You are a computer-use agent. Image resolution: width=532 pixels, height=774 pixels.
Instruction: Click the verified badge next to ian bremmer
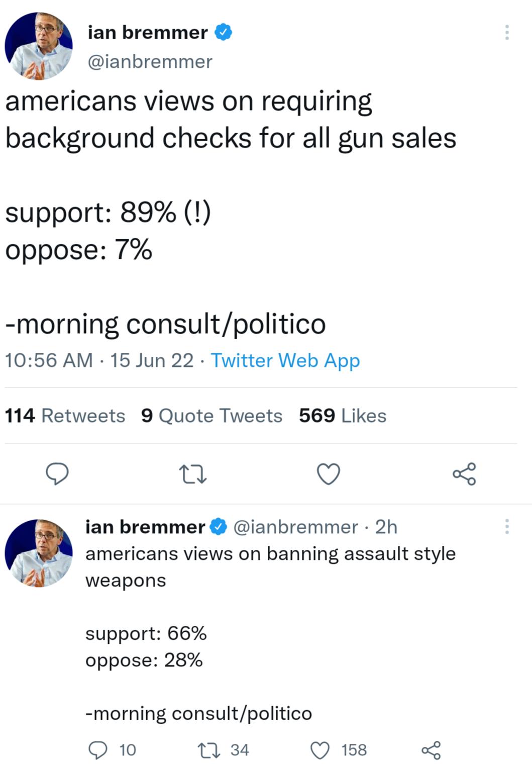224,31
